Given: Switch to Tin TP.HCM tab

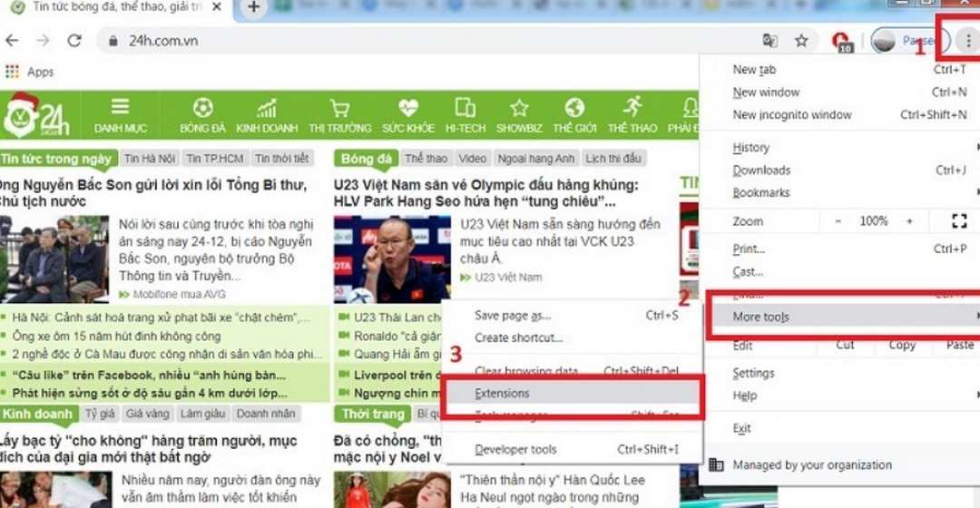Looking at the screenshot, I should click(215, 159).
